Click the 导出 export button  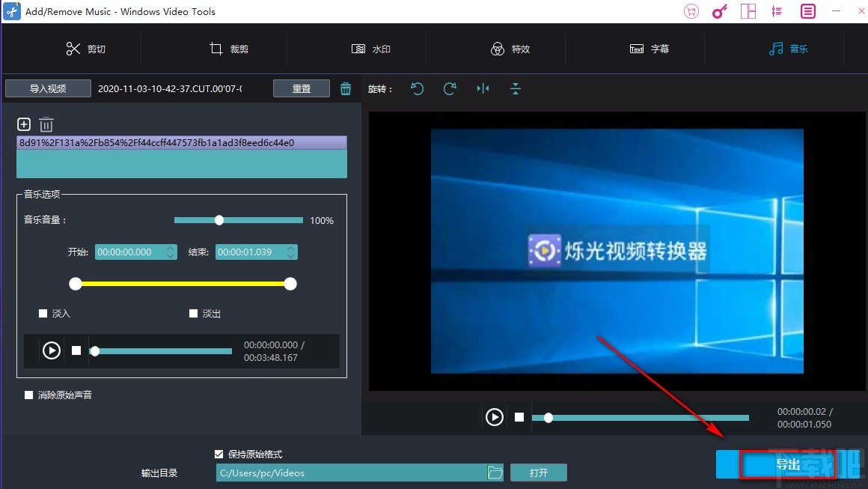point(787,464)
